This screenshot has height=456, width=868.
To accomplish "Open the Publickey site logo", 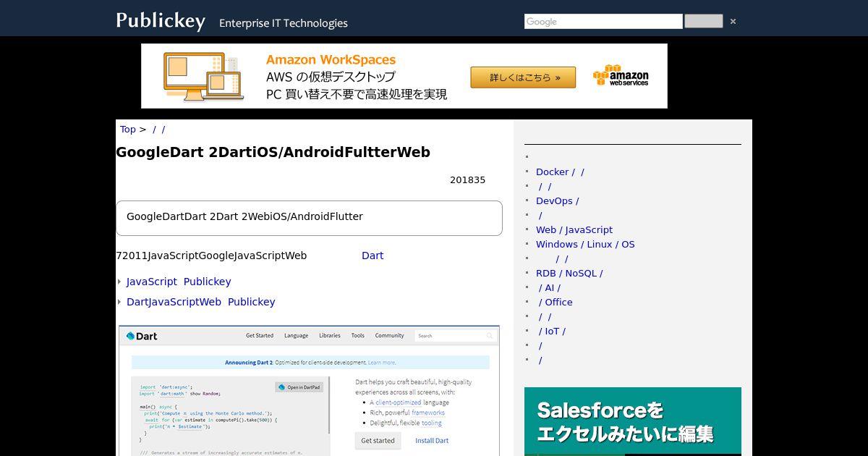I will click(161, 21).
